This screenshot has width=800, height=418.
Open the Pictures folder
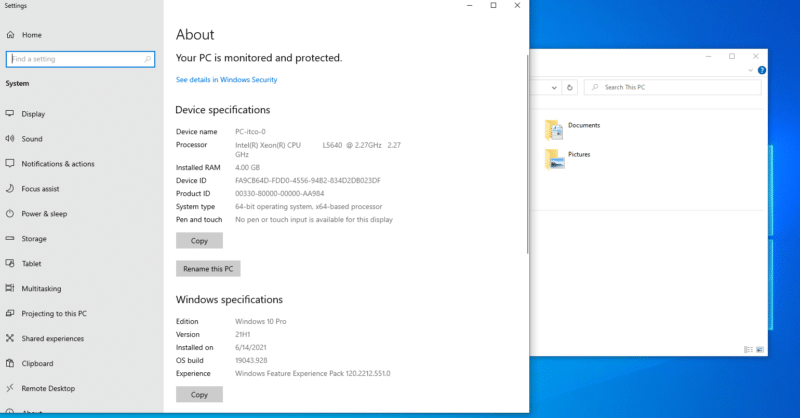pos(578,155)
